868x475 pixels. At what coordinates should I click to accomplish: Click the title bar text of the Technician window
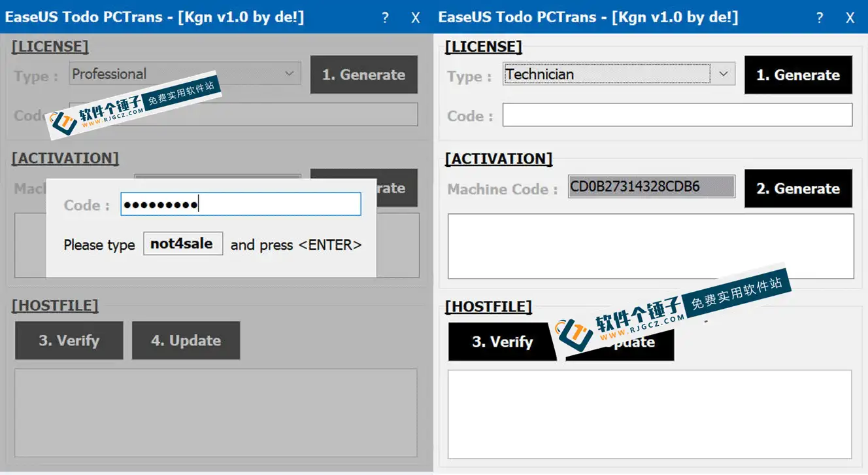coord(588,17)
